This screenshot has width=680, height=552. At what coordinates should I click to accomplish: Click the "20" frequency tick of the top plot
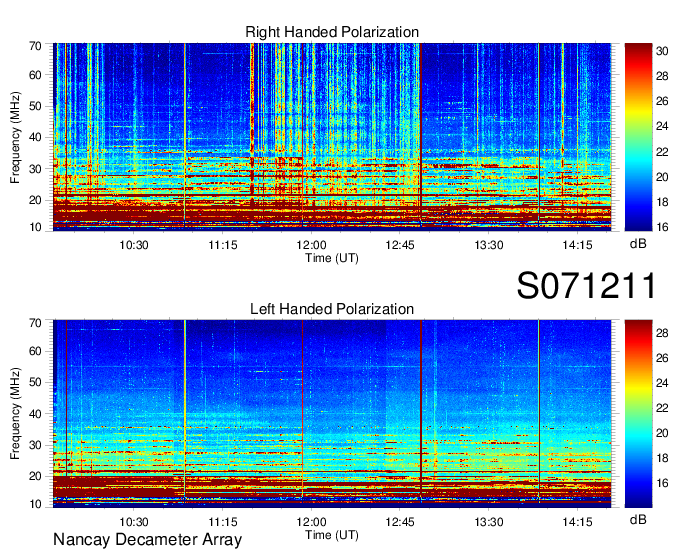pos(35,200)
